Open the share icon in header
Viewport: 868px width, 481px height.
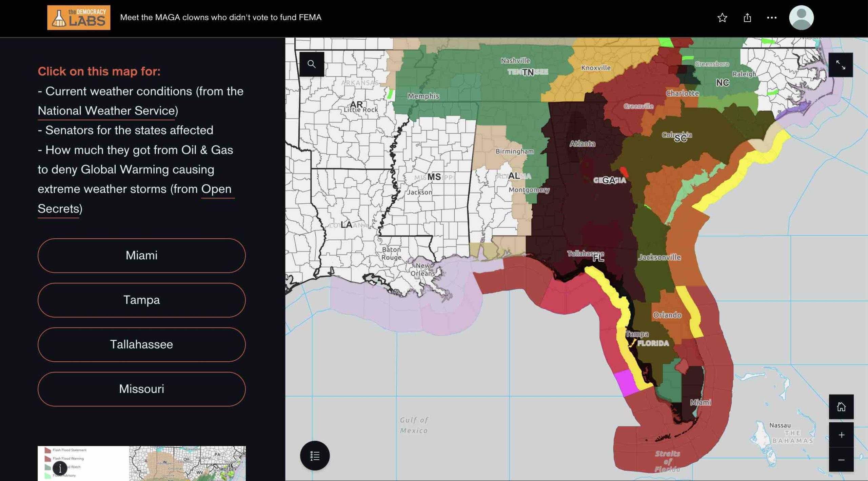pyautogui.click(x=747, y=18)
